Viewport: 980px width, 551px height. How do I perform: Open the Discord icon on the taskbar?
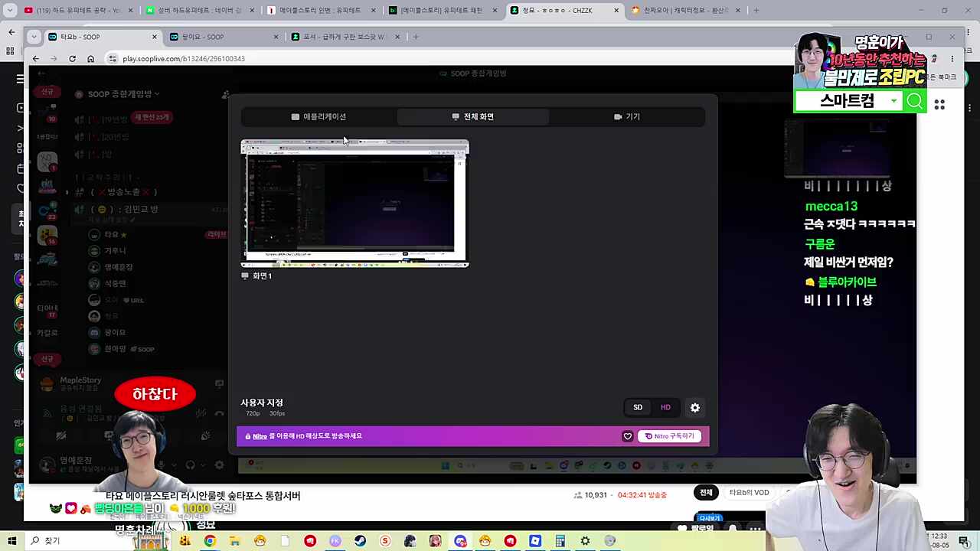point(460,541)
